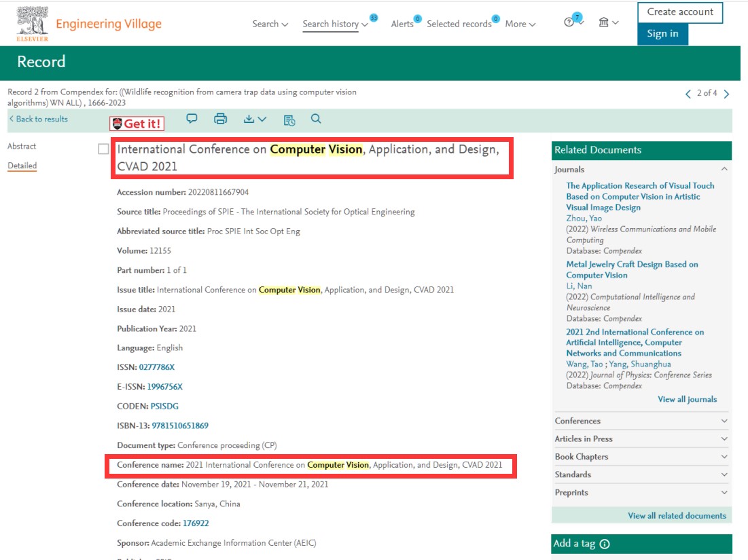The height and width of the screenshot is (560, 748).
Task: Click the Related Documents panel header
Action: click(x=641, y=150)
